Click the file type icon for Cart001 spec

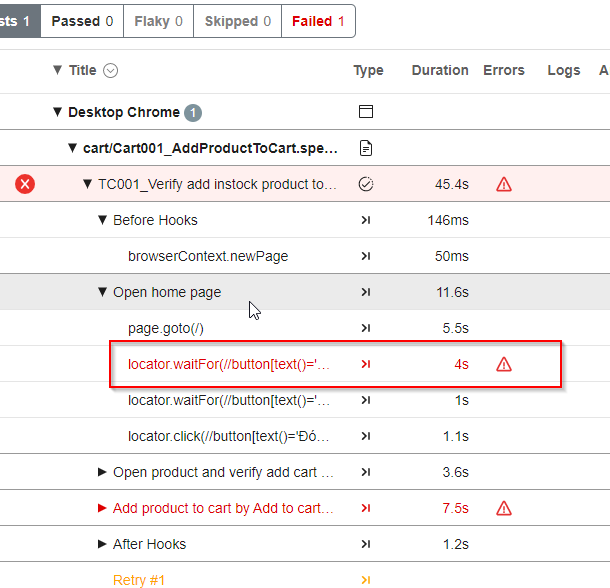tap(366, 148)
